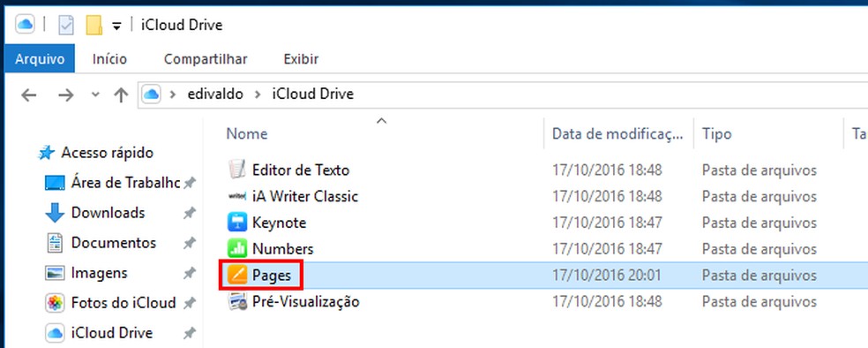Select Acesso rápido in navigation pane
868x348 pixels.
tap(107, 153)
